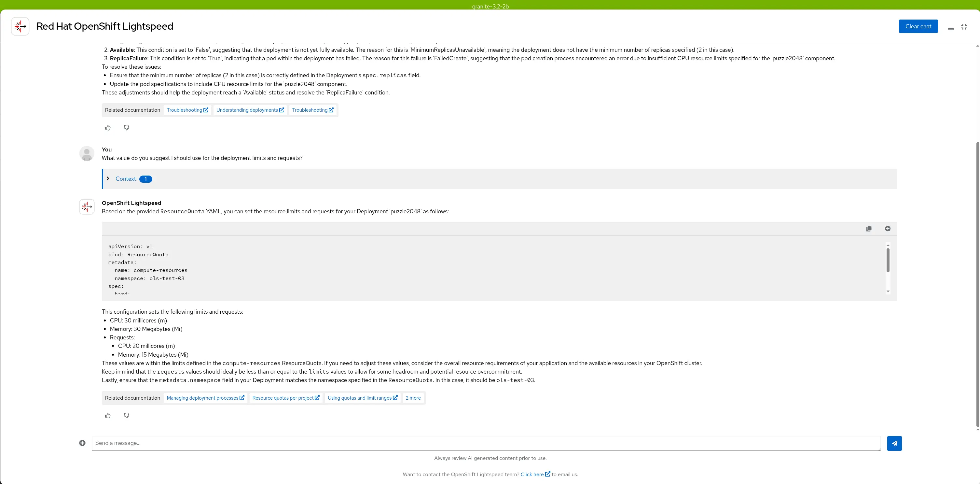Image resolution: width=980 pixels, height=484 pixels.
Task: Clear the chat conversation
Action: click(918, 26)
